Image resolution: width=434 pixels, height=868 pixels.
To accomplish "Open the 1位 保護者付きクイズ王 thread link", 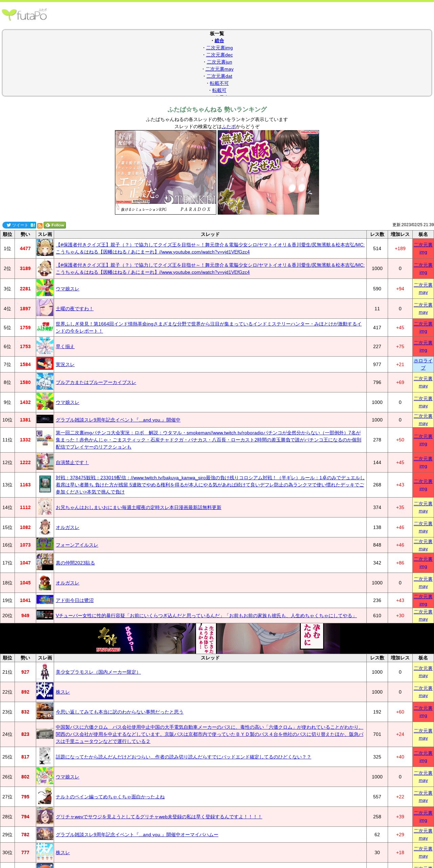I will coord(210,248).
